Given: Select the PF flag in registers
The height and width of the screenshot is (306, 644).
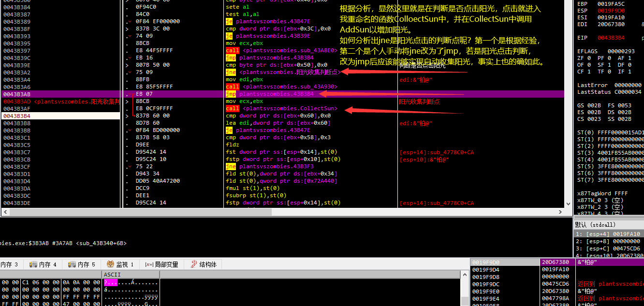Looking at the screenshot, I should (x=604, y=58).
